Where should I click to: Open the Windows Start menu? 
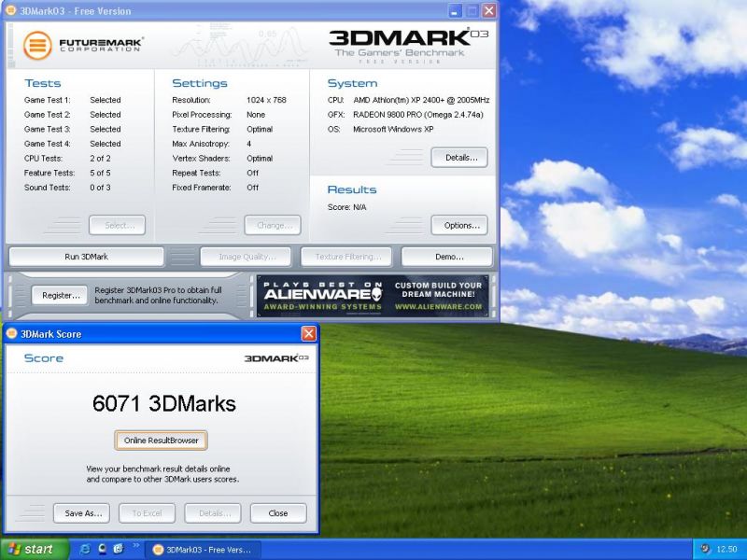coord(35,550)
